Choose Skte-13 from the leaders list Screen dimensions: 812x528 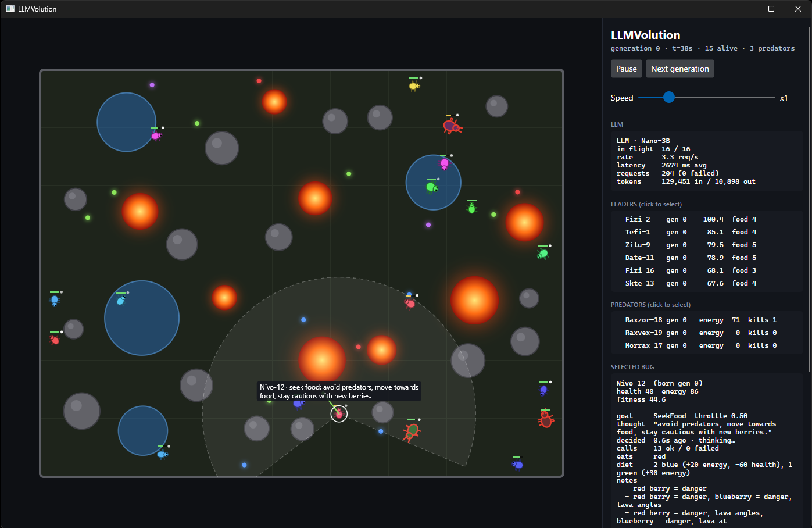pyautogui.click(x=707, y=283)
